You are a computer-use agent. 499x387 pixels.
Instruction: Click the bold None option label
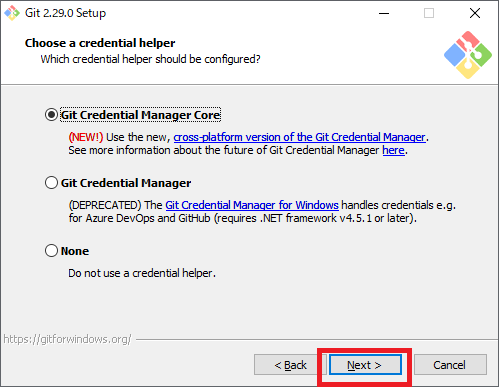point(75,251)
